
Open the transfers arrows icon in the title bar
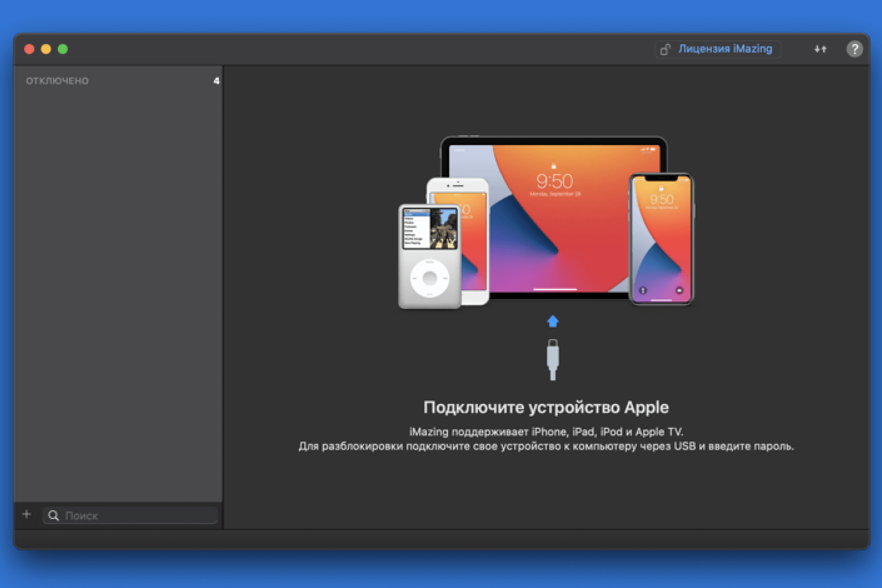coord(820,49)
